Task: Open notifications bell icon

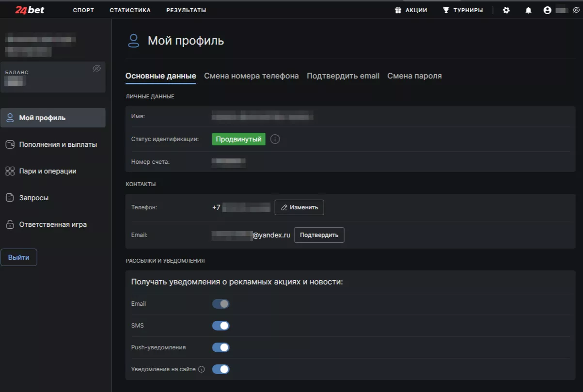Action: 529,10
